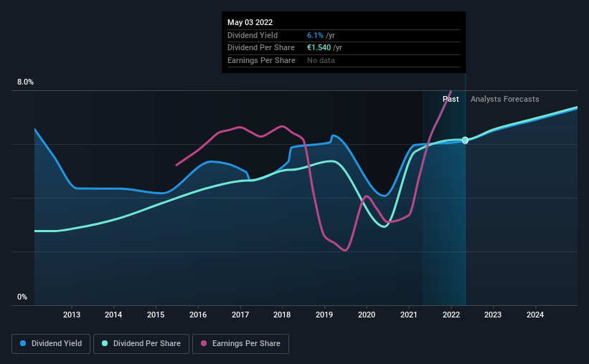Click the 2015 x-axis label
The width and height of the screenshot is (589, 364).
click(156, 315)
